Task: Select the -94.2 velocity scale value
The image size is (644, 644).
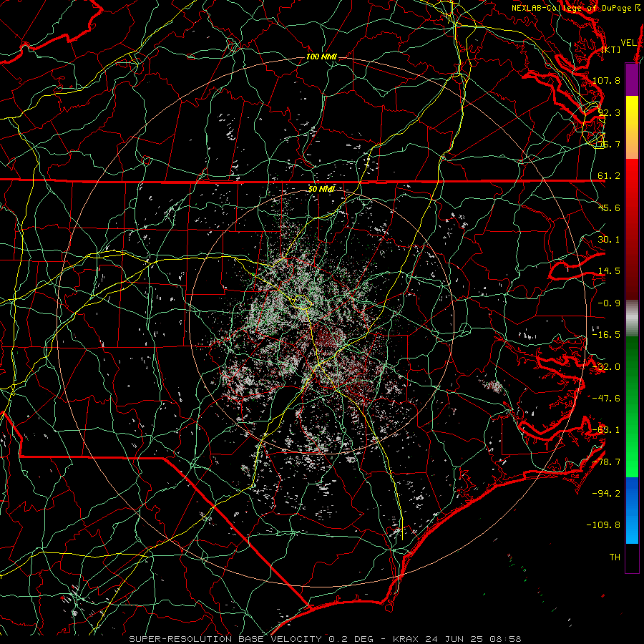Action: point(606,494)
